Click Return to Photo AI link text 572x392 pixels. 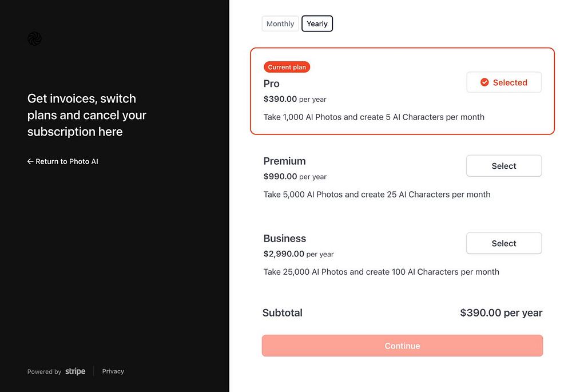click(67, 161)
